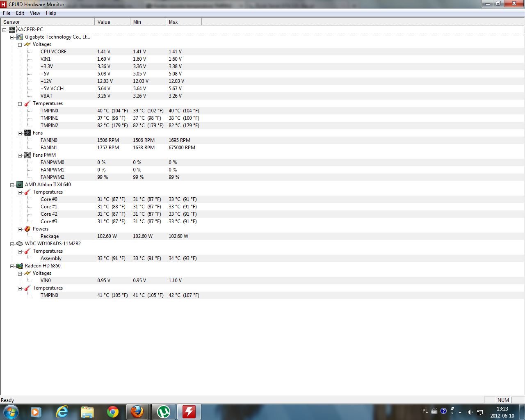This screenshot has width=525, height=420.
Task: Collapse the Radeon HD 6850 node
Action: 12,266
